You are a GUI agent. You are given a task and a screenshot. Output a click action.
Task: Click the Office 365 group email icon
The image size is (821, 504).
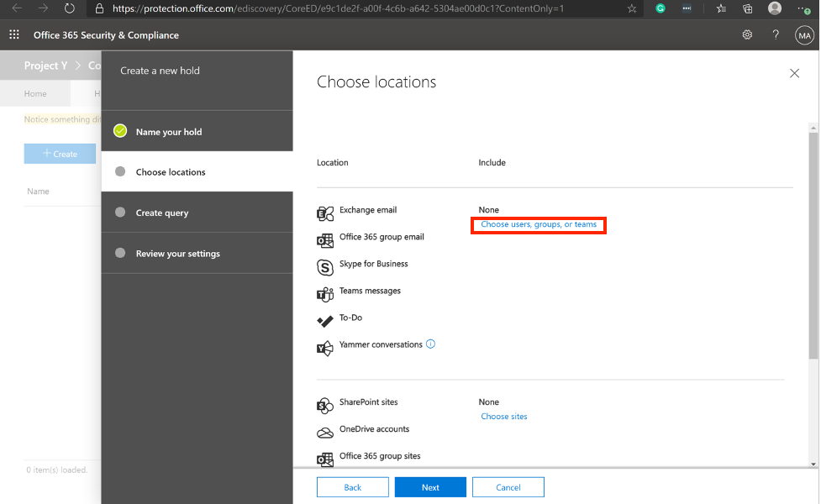[325, 241]
